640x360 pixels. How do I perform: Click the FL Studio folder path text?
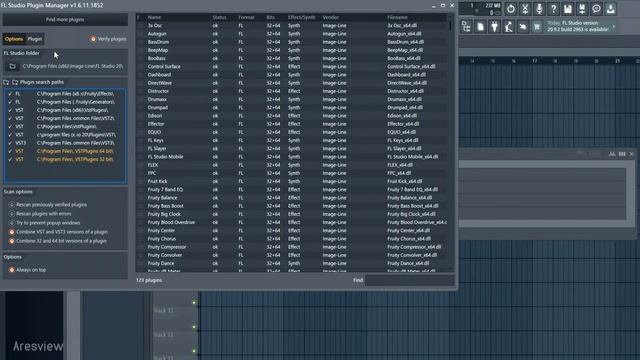(x=73, y=66)
